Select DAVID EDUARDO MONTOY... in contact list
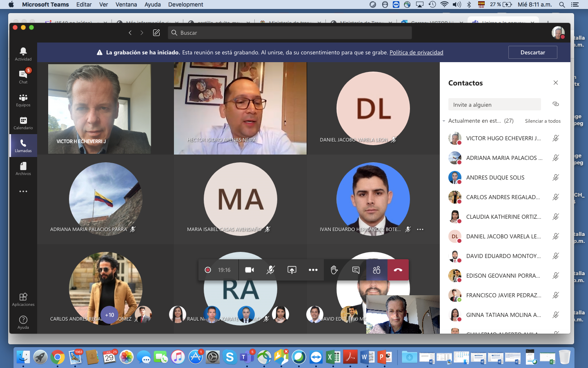The width and height of the screenshot is (588, 368). point(505,256)
